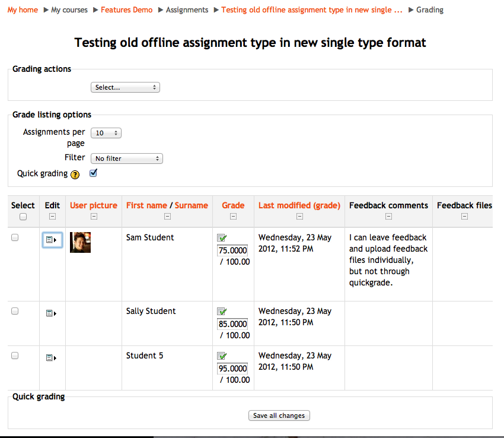The height and width of the screenshot is (438, 504).
Task: Click the Save all changes button
Action: pyautogui.click(x=279, y=415)
